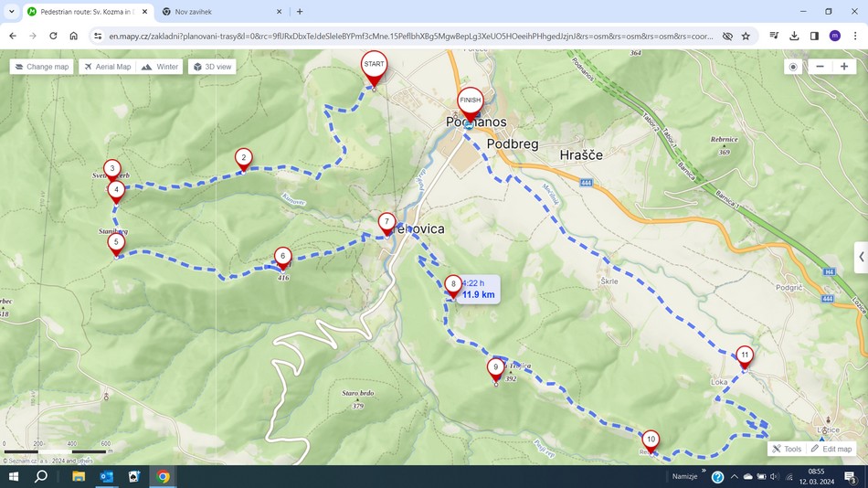Zoom out with the minus button

click(x=820, y=67)
